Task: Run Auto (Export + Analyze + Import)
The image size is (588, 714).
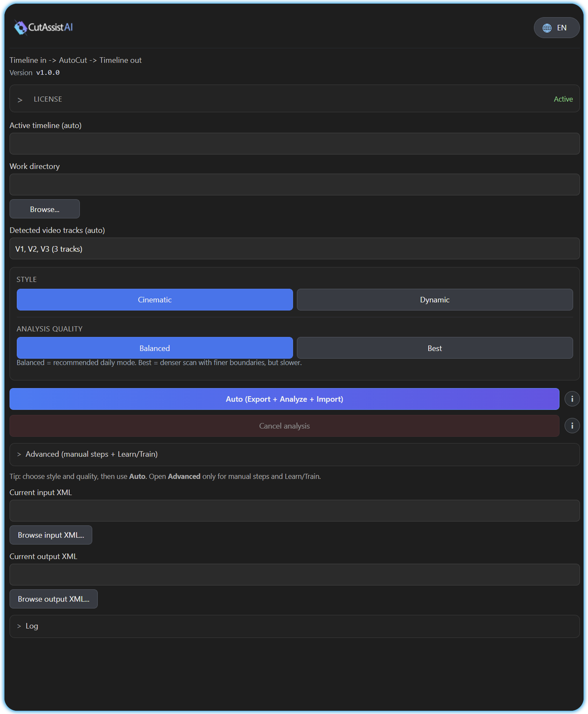Action: (284, 399)
